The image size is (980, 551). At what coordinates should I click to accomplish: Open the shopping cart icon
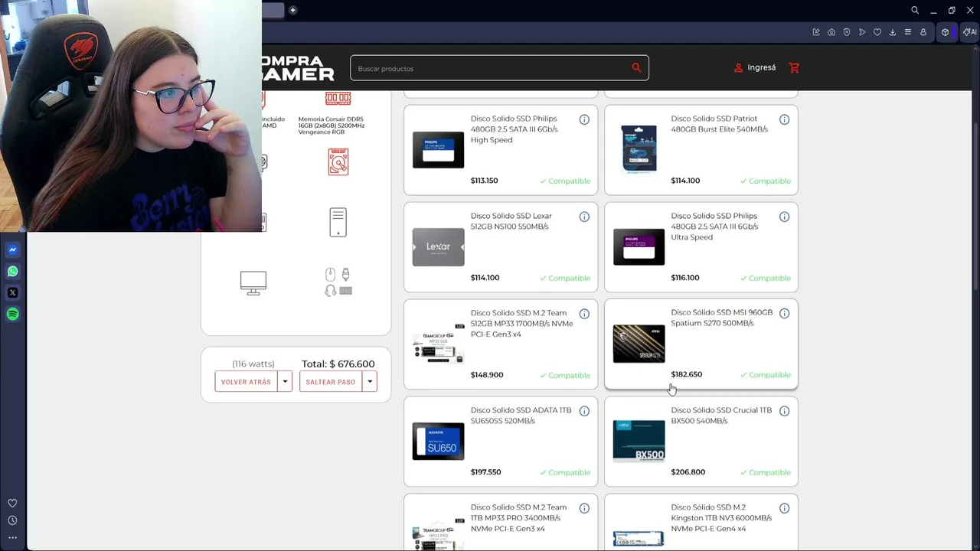794,67
